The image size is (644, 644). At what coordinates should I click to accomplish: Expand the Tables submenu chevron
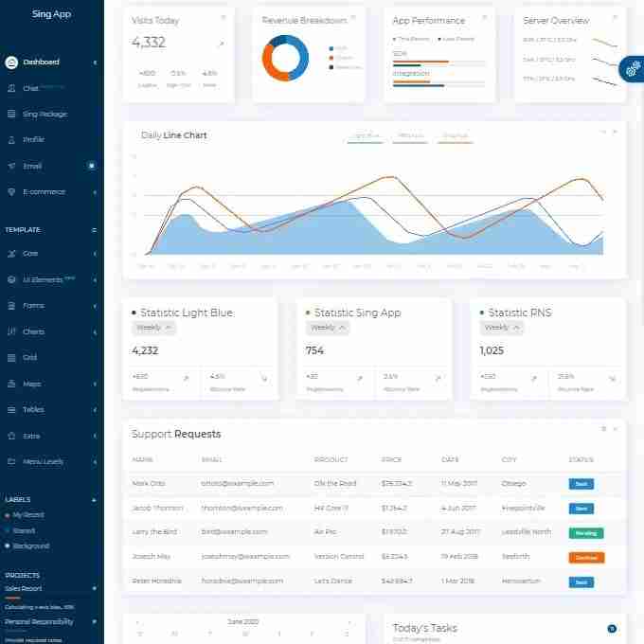pos(95,410)
